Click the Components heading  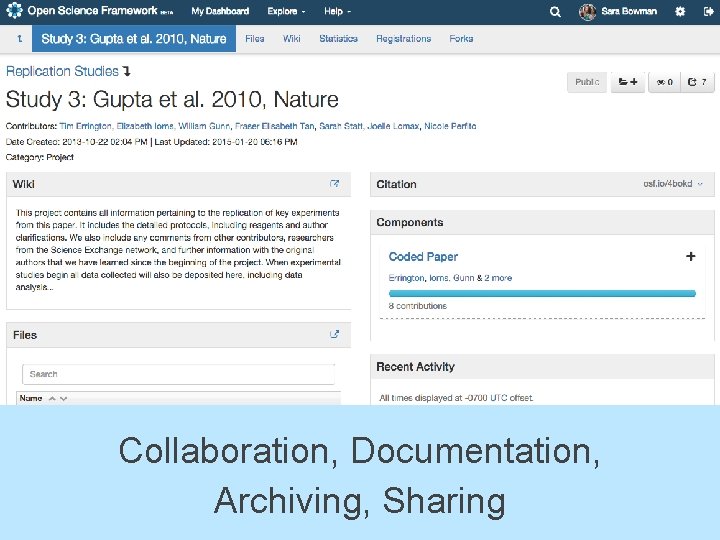coord(410,222)
